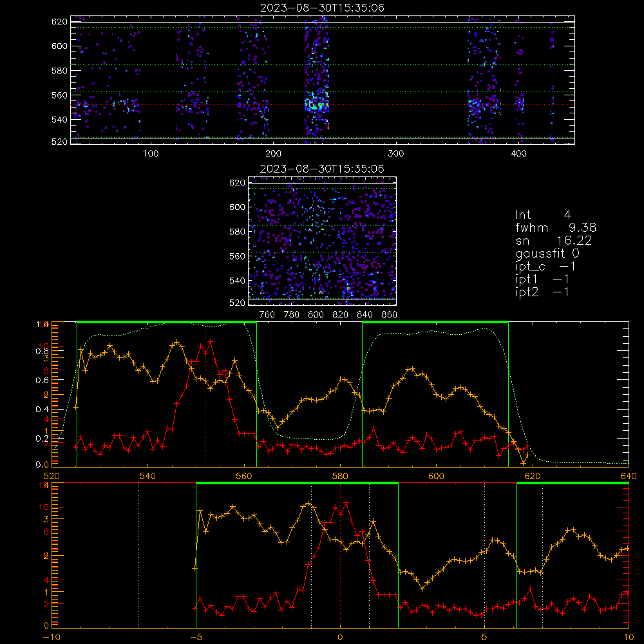The height and width of the screenshot is (644, 644).
Task: Click x-axis label 400 of top plot
Action: coord(518,154)
